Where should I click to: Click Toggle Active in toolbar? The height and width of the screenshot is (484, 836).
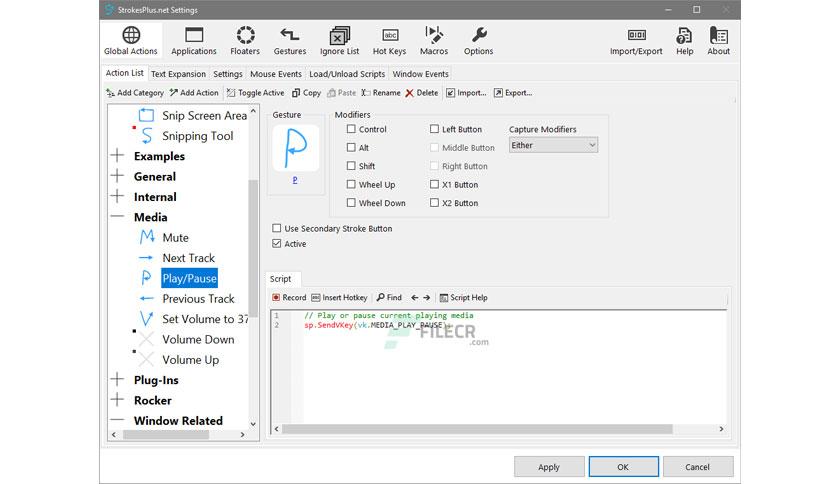(255, 93)
